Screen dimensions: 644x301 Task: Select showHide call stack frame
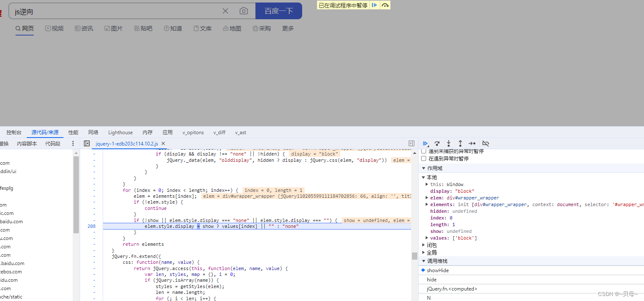(531, 270)
